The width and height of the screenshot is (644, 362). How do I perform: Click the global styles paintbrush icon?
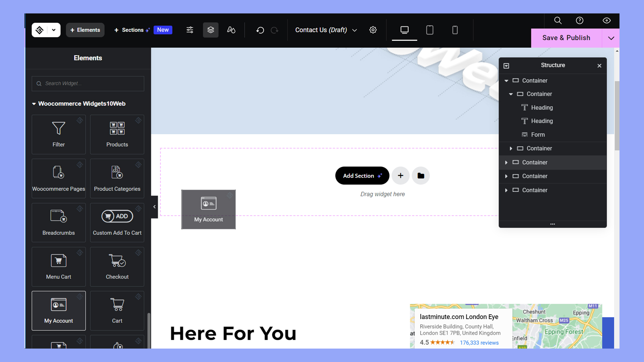tap(231, 30)
